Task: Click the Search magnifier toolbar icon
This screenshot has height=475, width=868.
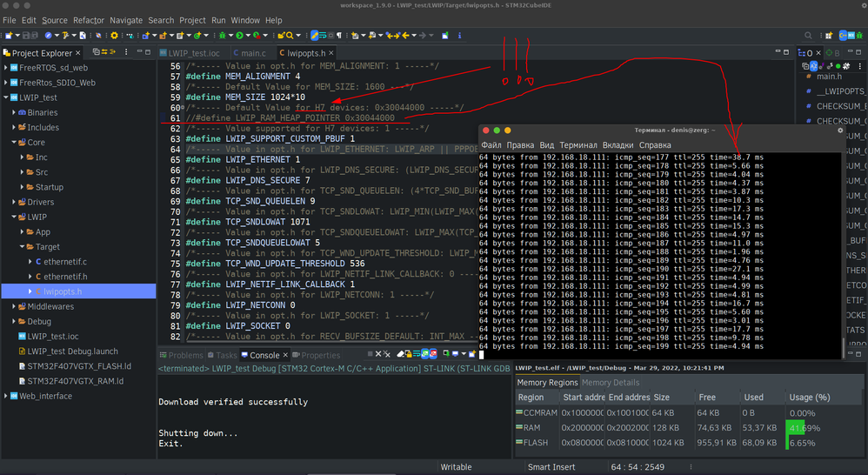Action: coord(290,36)
